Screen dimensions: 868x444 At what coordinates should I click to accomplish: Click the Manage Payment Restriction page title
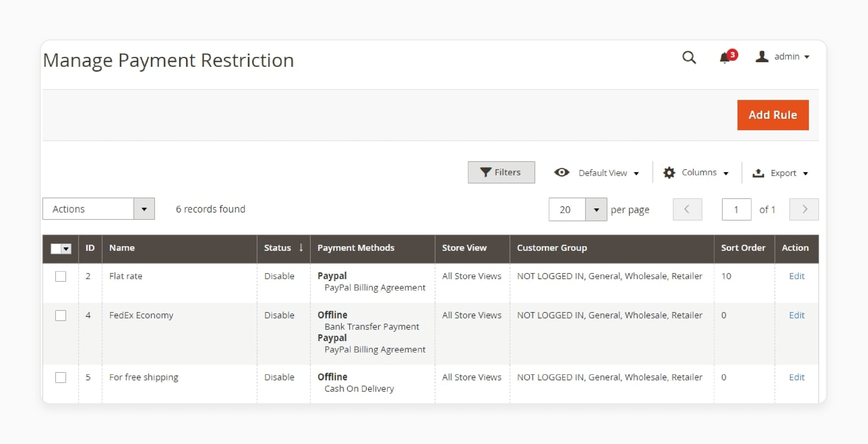(169, 61)
